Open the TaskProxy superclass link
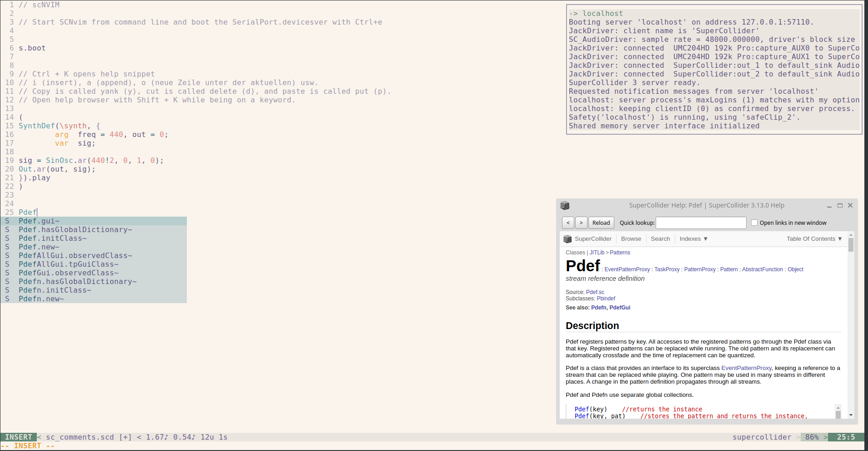 [x=667, y=269]
